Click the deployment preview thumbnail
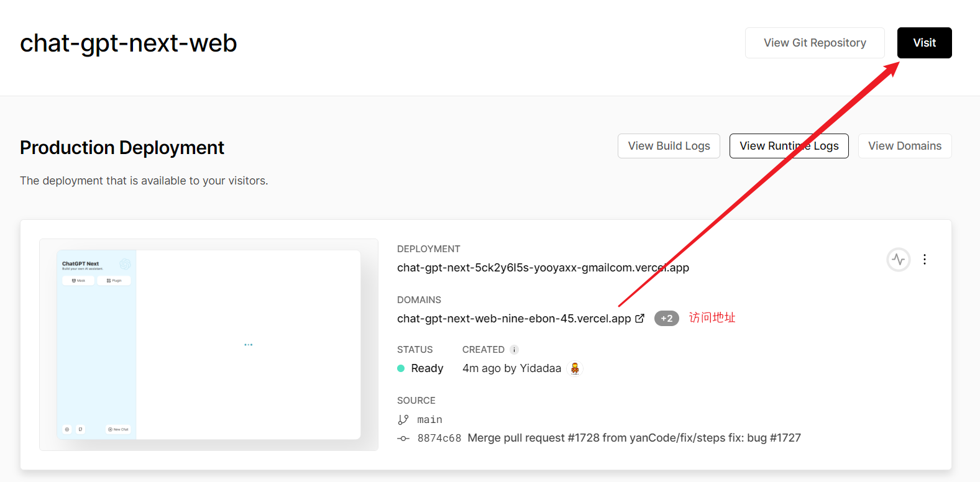 click(x=209, y=345)
